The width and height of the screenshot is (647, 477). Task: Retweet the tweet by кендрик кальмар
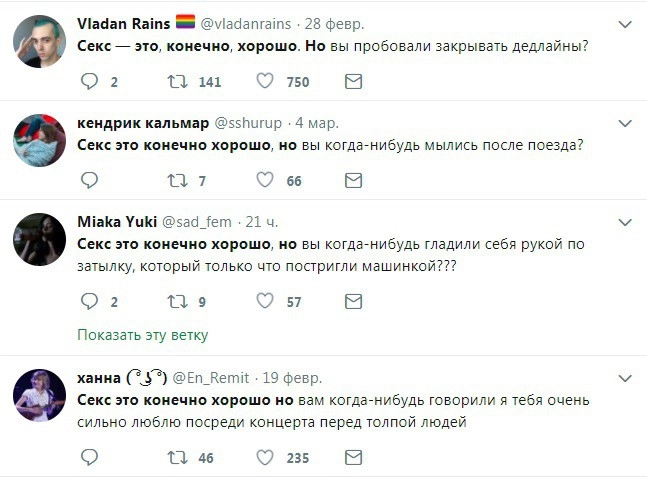coord(177,180)
